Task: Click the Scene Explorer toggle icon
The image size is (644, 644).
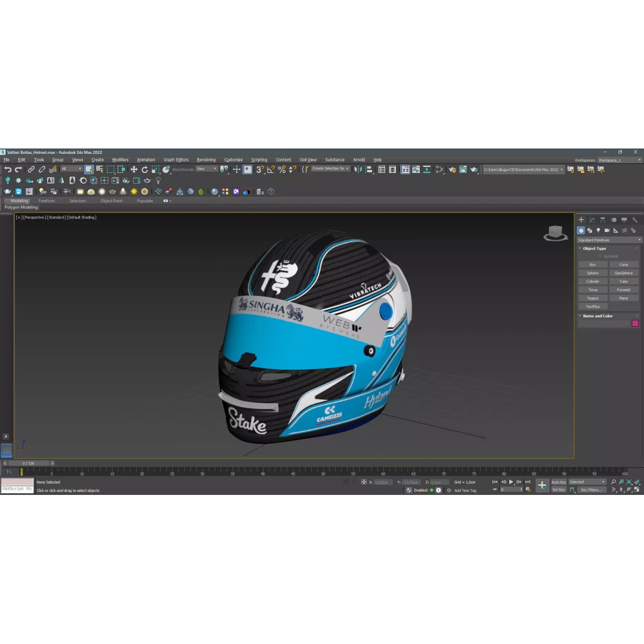Action: pyautogui.click(x=382, y=170)
